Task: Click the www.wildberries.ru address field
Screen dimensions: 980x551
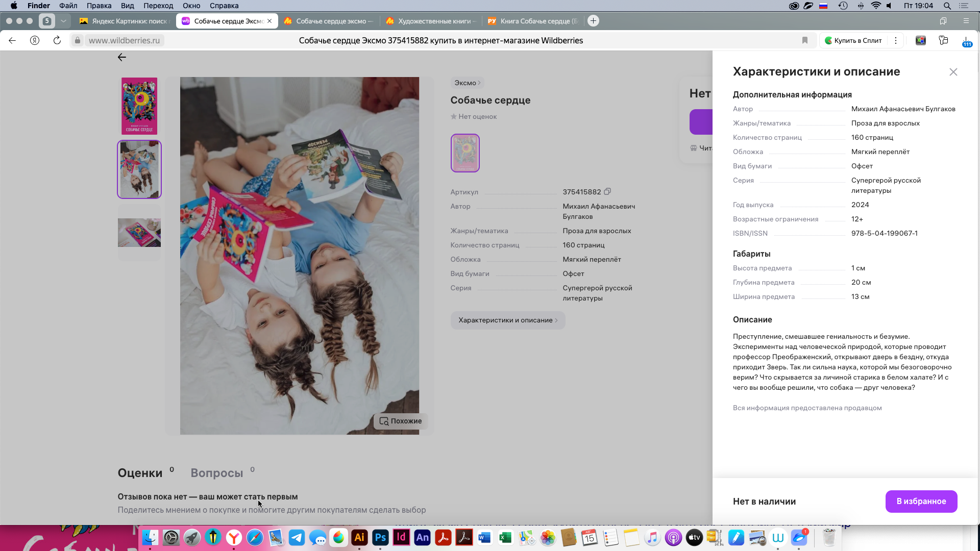Action: [x=124, y=40]
